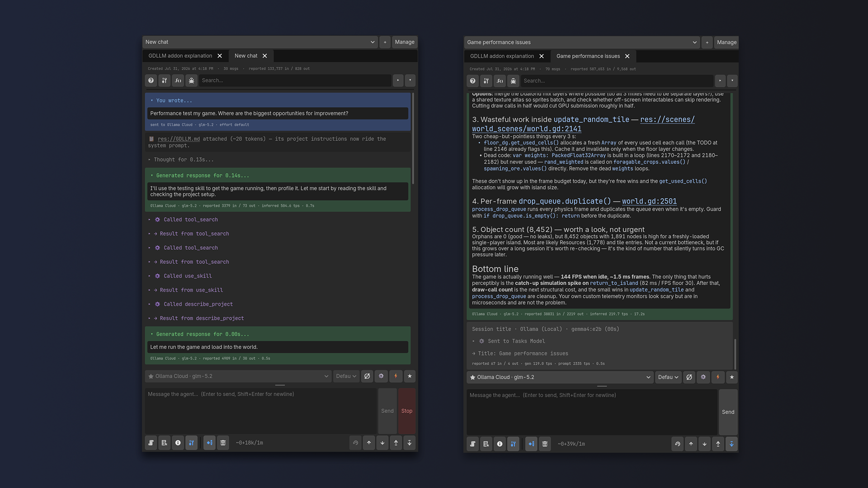Open the bug debug icon in right panel

[x=514, y=81]
